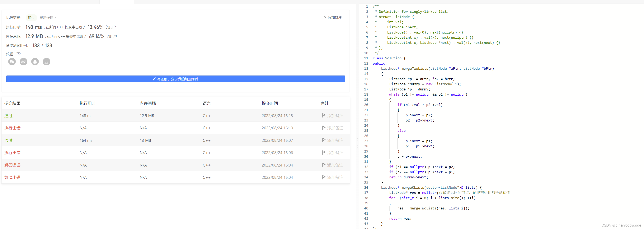The height and width of the screenshot is (229, 644).
Task: Add note to the 16:06 submission row
Action: (x=333, y=153)
